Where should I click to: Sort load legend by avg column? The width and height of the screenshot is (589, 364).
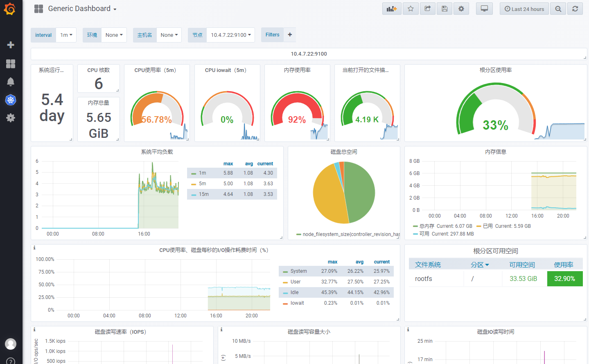point(249,164)
